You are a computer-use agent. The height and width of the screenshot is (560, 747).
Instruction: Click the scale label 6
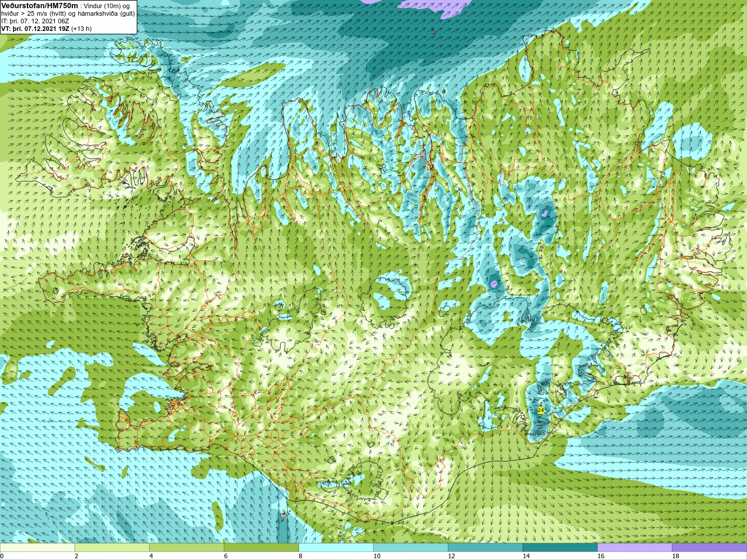[x=226, y=556]
